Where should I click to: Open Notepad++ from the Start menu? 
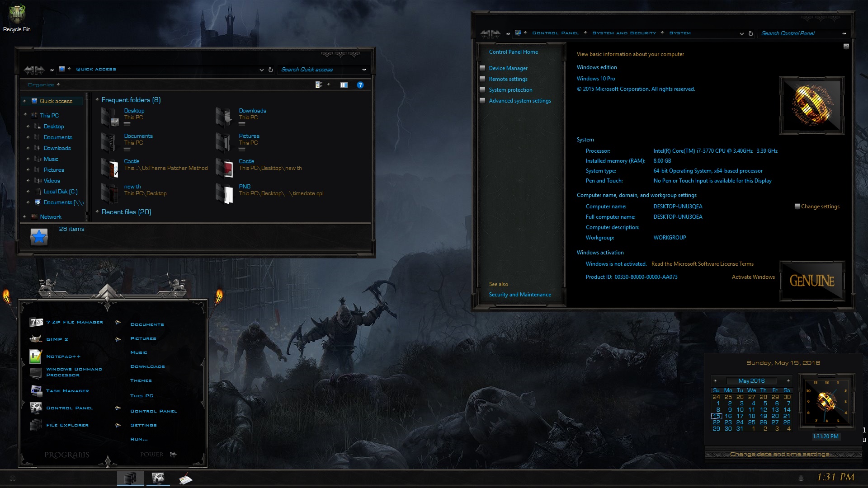(62, 356)
